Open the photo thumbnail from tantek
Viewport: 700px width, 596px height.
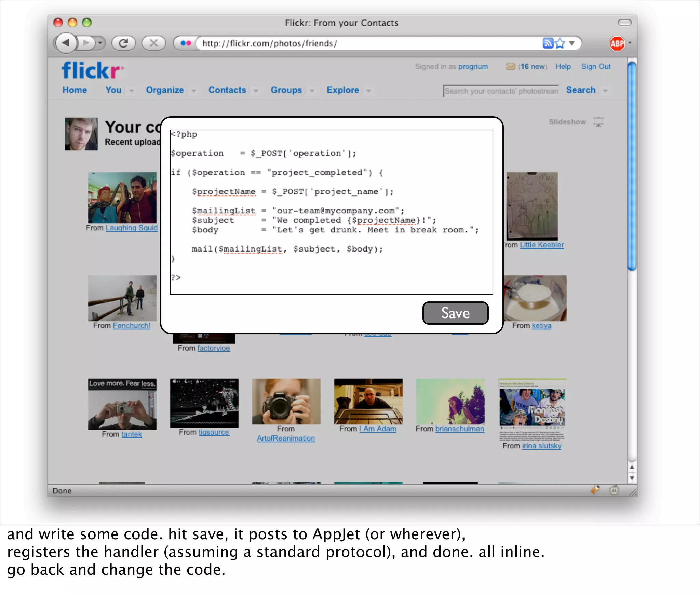point(122,404)
